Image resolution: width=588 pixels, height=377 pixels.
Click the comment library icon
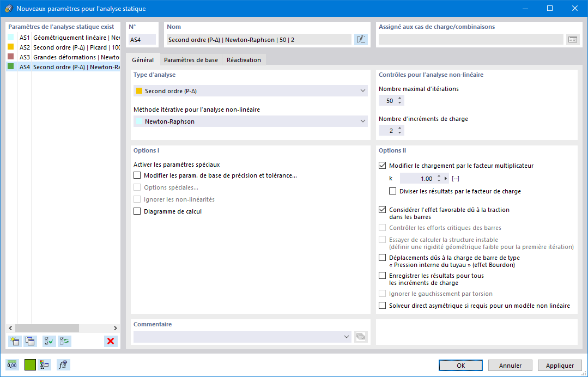(361, 337)
